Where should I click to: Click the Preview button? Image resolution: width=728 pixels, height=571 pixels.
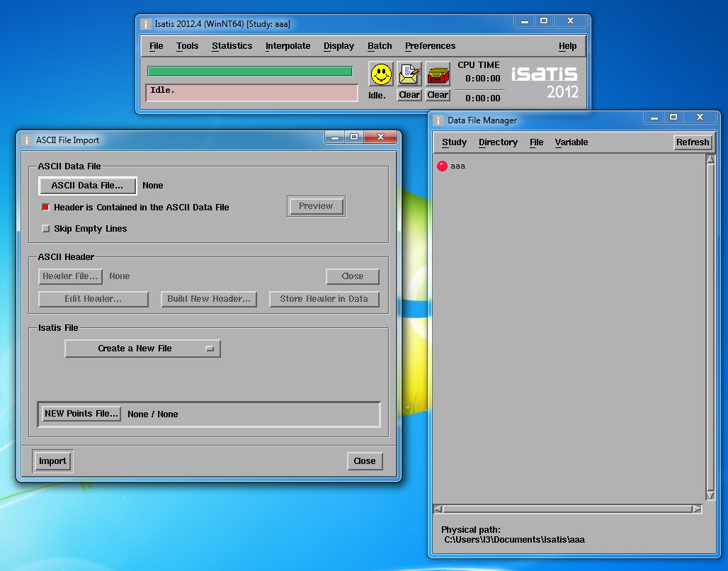coord(316,206)
